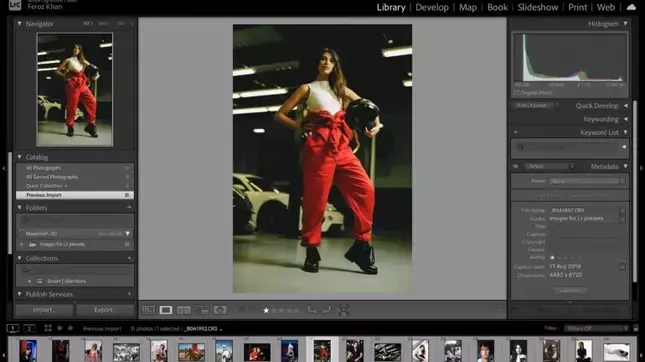645x362 pixels.
Task: Open Compare view (XY) in toolbar
Action: (x=183, y=310)
